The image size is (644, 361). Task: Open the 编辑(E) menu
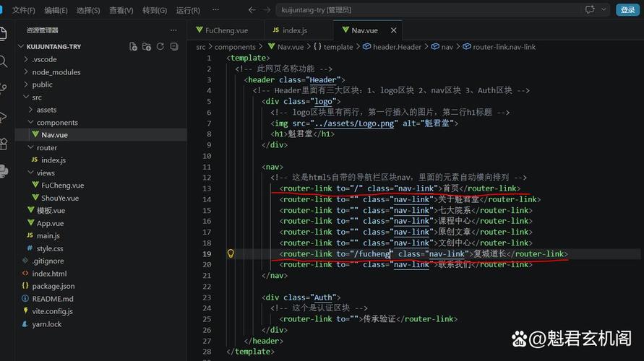(56, 10)
